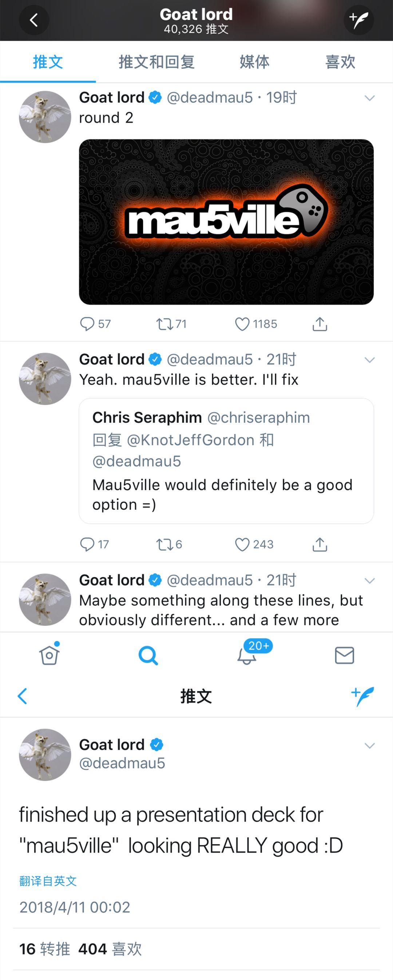Like the "Yeah. mau5ville is better" tweet
This screenshot has width=393, height=980.
[242, 545]
